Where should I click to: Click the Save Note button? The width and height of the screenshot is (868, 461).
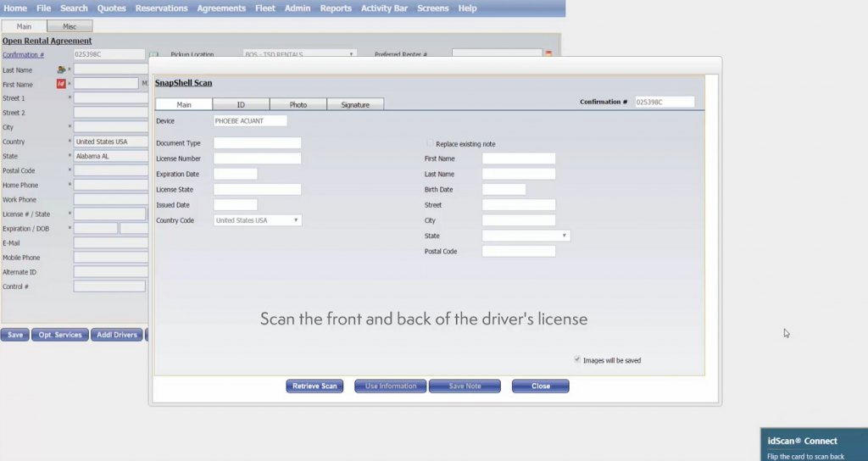click(x=465, y=386)
